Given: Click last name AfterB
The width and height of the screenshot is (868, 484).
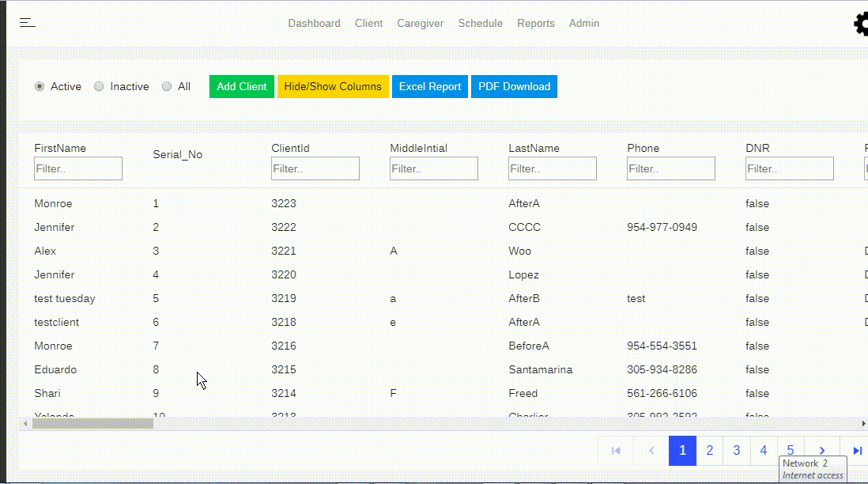Looking at the screenshot, I should (523, 298).
